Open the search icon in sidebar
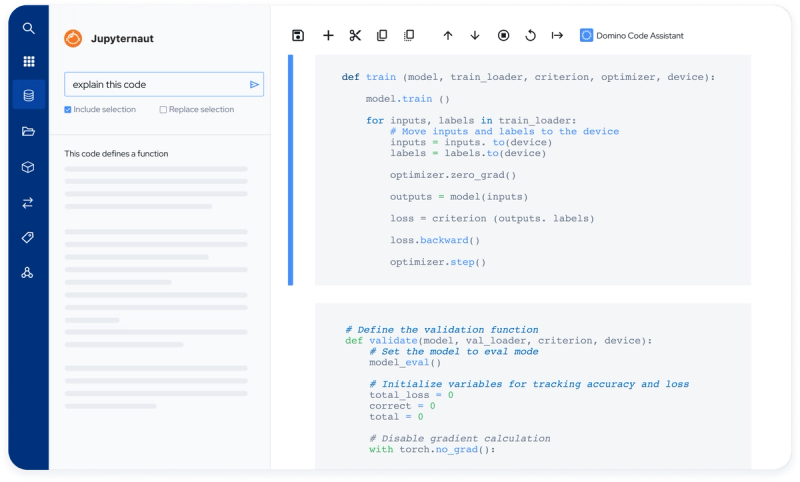The image size is (800, 482). coord(29,29)
